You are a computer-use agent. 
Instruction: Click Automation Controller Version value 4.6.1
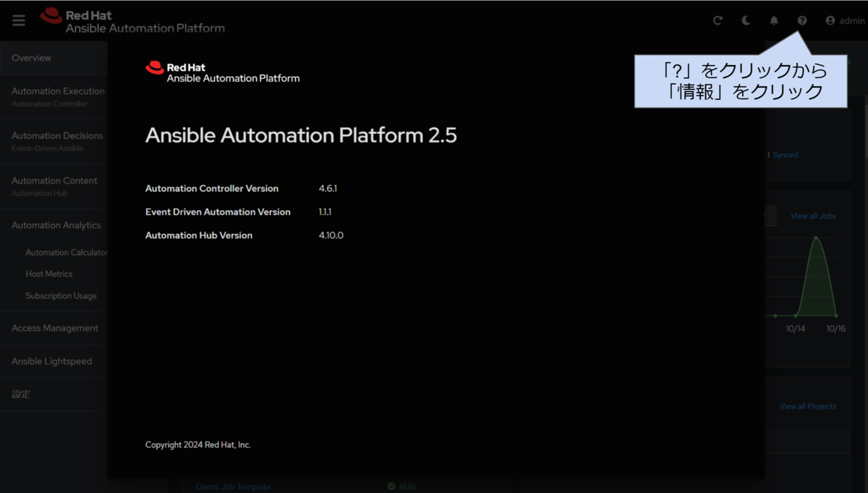(328, 188)
